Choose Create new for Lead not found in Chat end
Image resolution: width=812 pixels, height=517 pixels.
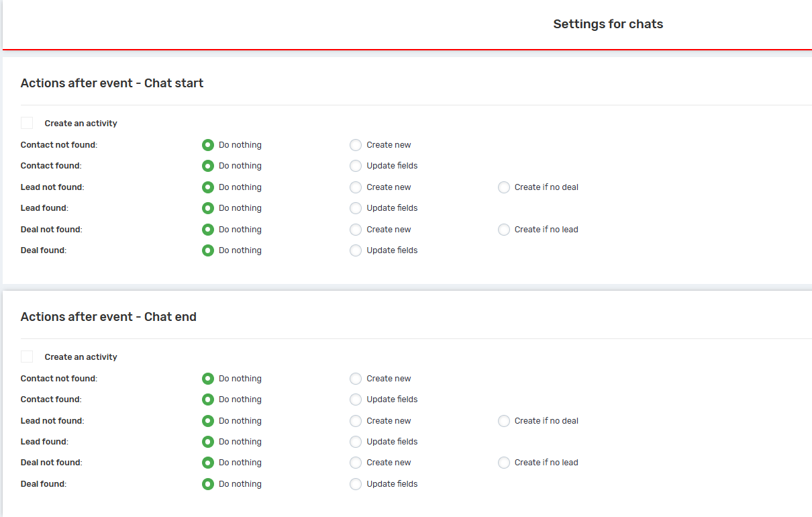[x=356, y=421]
